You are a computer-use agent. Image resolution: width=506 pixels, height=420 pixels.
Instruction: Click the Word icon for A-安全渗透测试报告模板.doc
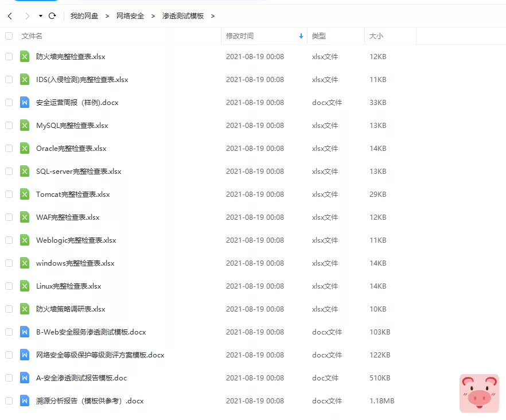[24, 378]
